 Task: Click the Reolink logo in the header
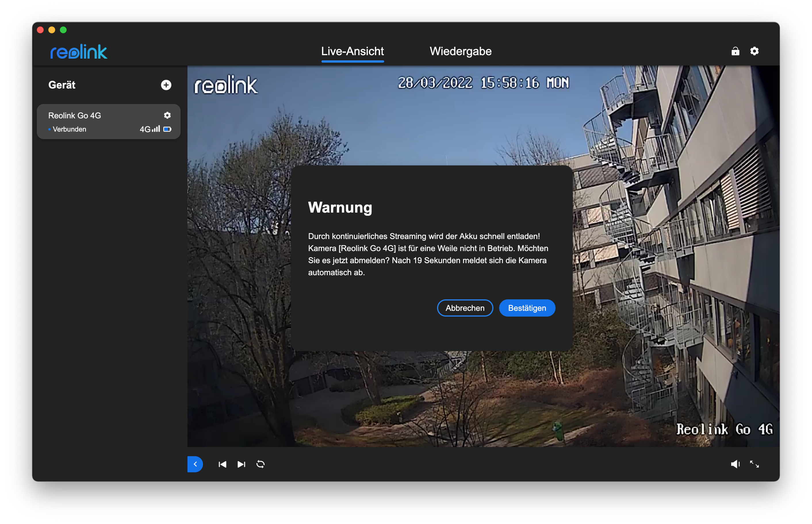click(x=79, y=52)
